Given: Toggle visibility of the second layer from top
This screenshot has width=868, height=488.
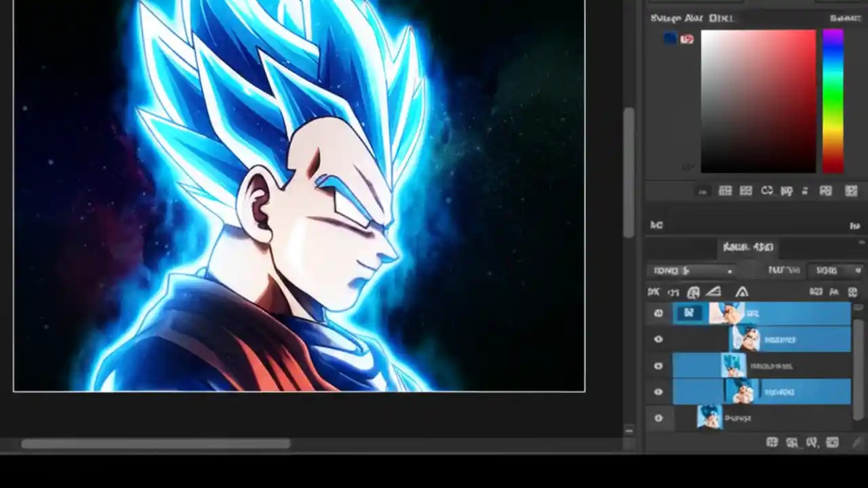Looking at the screenshot, I should [x=657, y=340].
